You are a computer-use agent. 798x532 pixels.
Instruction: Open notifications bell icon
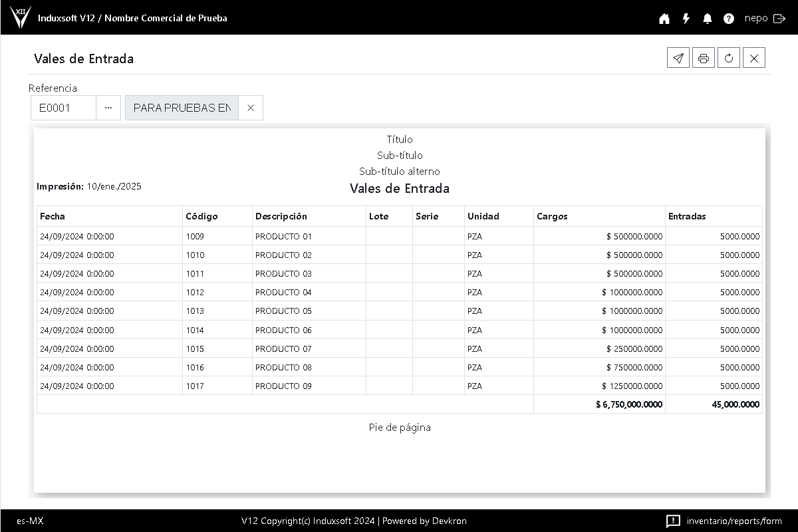[x=707, y=19]
